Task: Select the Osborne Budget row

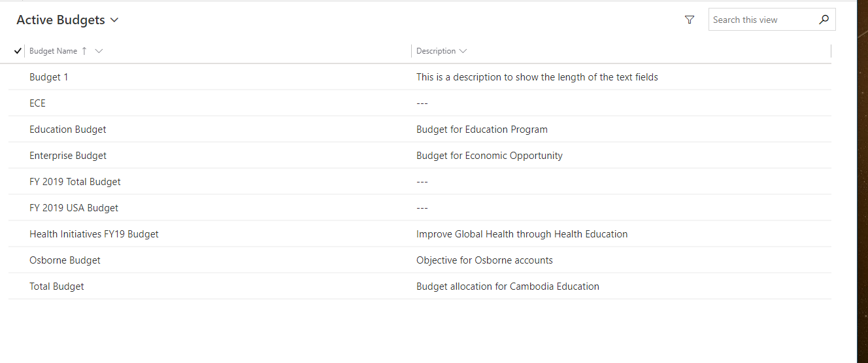Action: pyautogui.click(x=420, y=260)
